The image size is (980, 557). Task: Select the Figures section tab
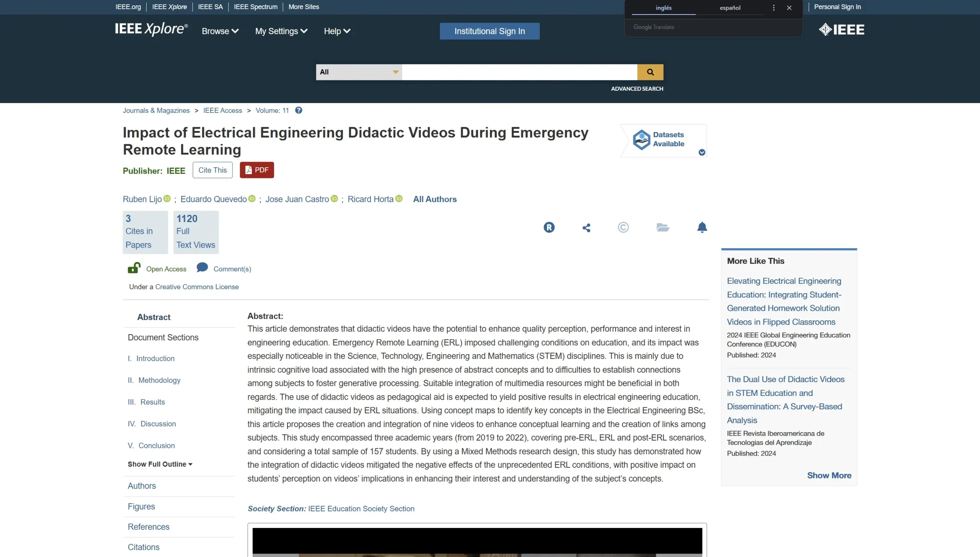[141, 506]
